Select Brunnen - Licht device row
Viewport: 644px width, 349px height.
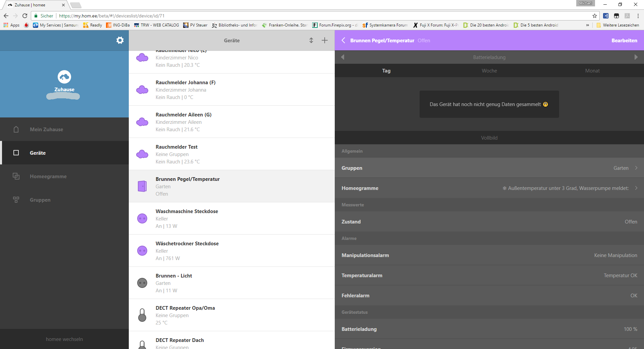point(232,283)
